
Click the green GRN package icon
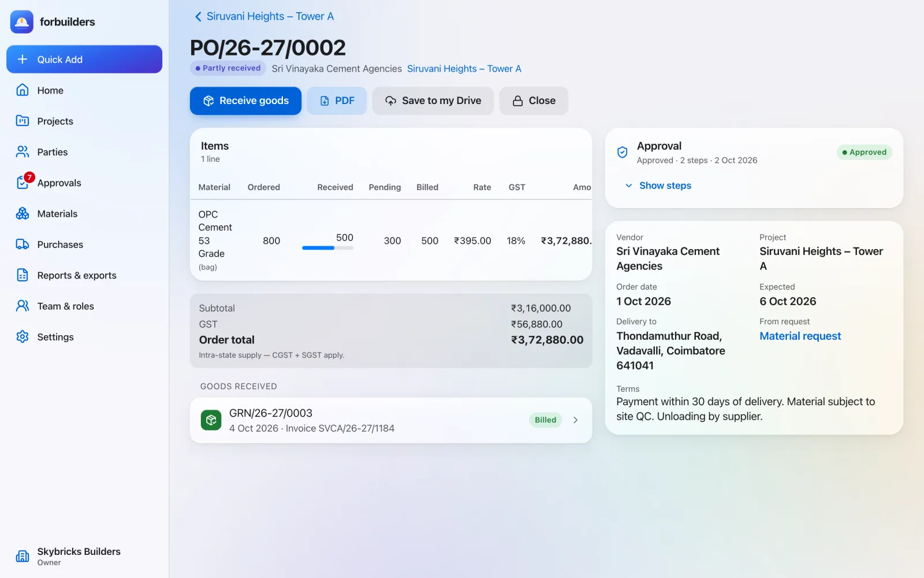coord(211,420)
